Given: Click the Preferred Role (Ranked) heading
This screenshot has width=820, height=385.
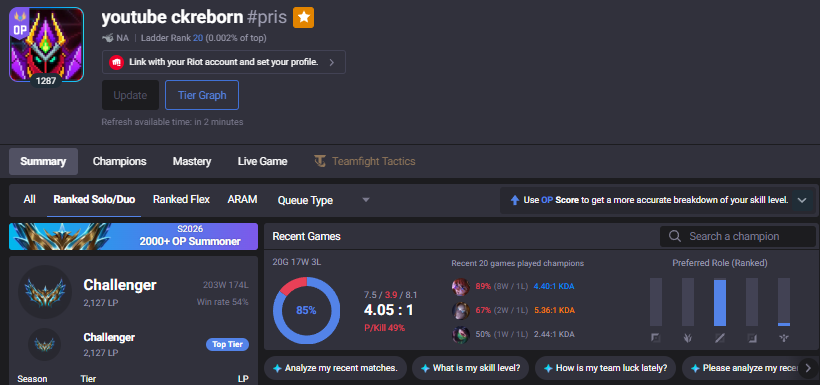Looking at the screenshot, I should coord(720,263).
